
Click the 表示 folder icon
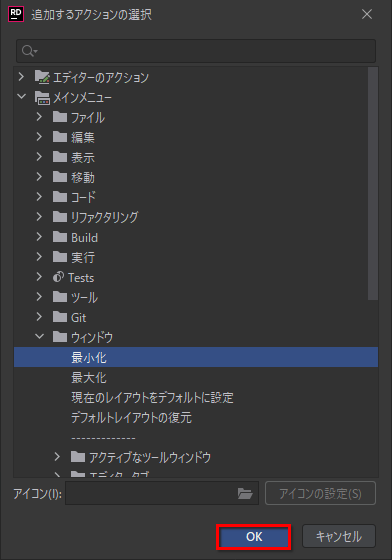click(x=60, y=157)
